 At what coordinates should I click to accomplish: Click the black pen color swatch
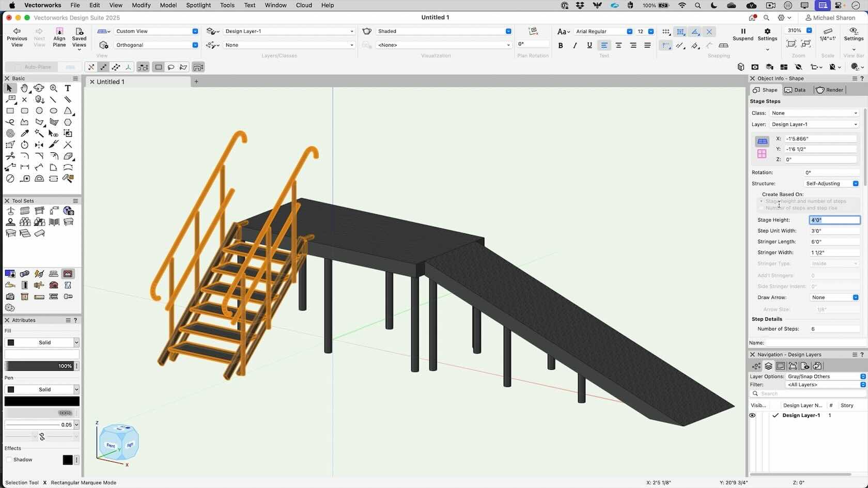click(x=41, y=401)
